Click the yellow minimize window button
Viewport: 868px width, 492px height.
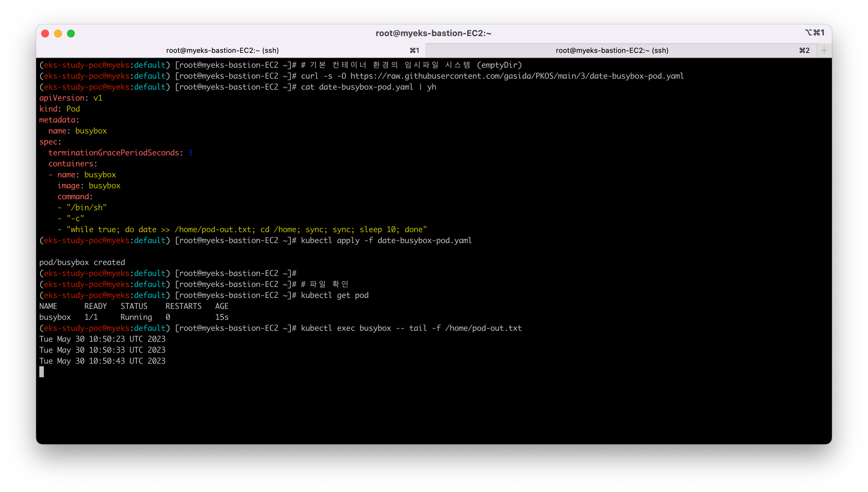tap(58, 34)
